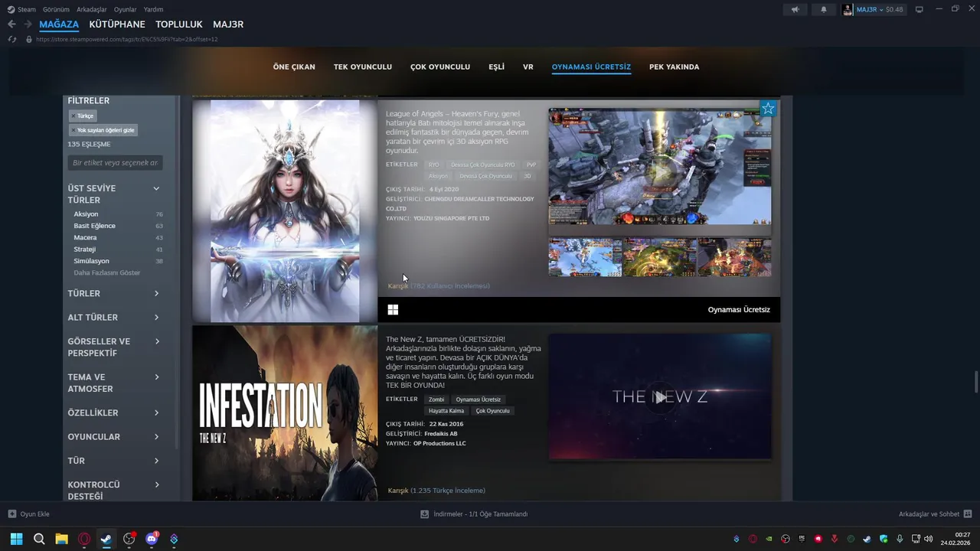Open the League of Angels capsule image
This screenshot has width=980, height=551.
[x=285, y=210]
